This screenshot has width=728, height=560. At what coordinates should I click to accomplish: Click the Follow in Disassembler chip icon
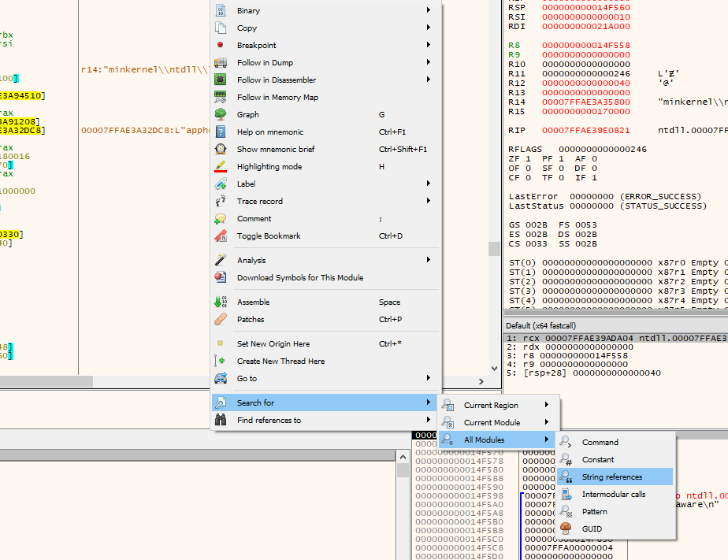tap(221, 80)
